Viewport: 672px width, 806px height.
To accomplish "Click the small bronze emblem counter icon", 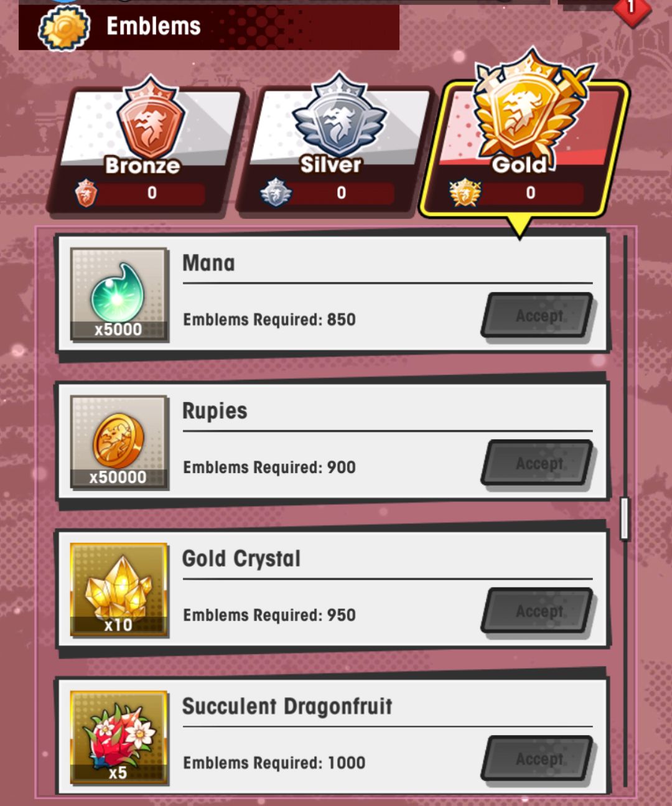I will tap(86, 193).
